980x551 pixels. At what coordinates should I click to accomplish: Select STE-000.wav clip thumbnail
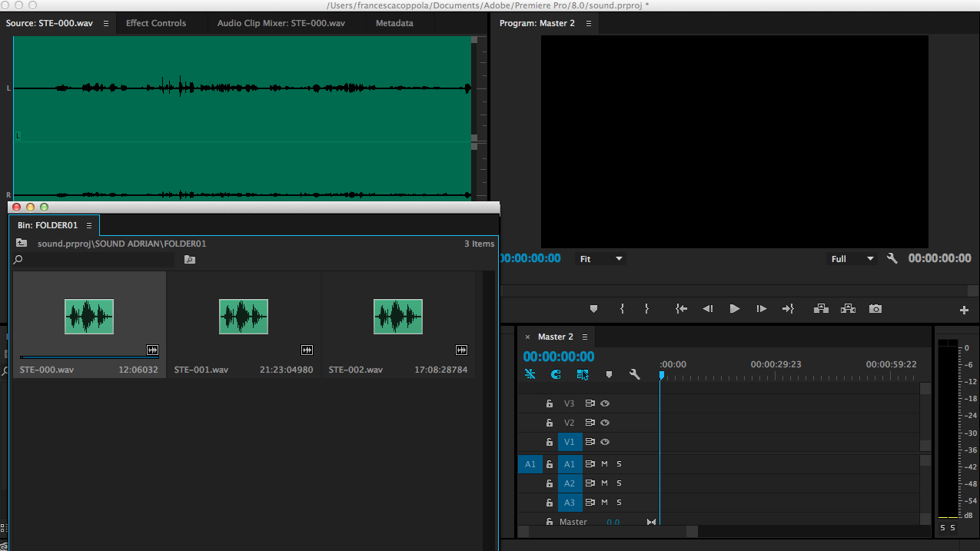coord(89,317)
